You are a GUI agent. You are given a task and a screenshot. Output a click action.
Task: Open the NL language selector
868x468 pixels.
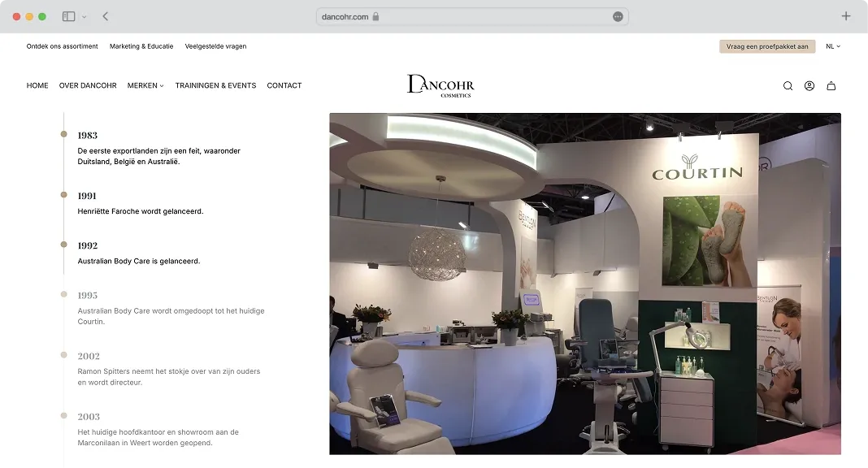833,46
